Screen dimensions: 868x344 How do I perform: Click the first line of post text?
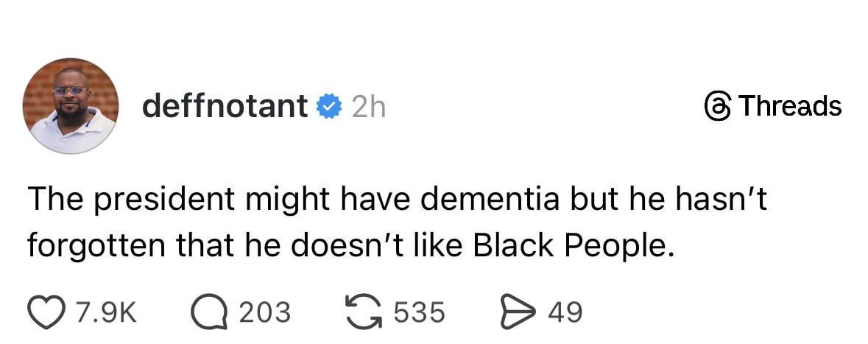pyautogui.click(x=398, y=200)
